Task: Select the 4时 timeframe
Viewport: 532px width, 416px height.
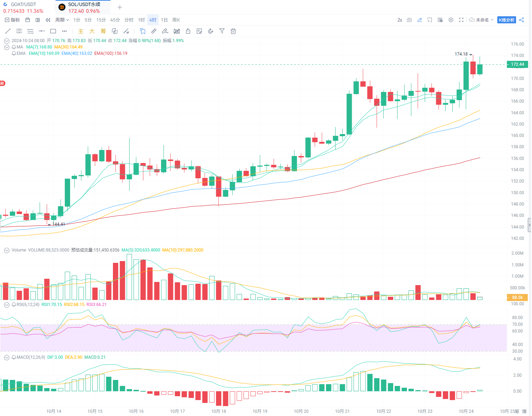Action: coord(153,20)
